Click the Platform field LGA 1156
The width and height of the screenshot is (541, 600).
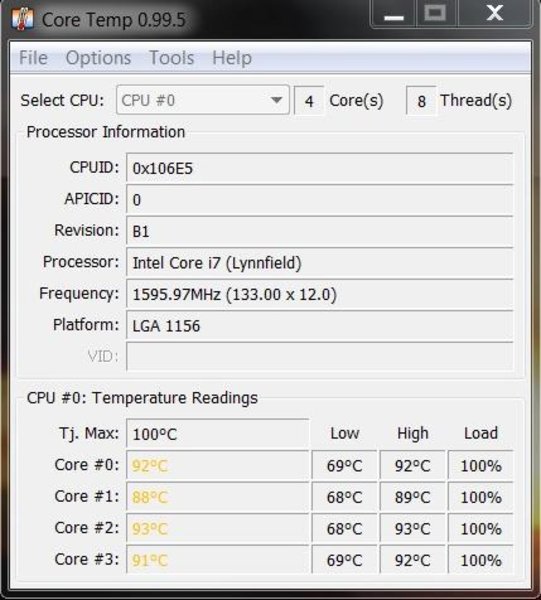pyautogui.click(x=319, y=326)
